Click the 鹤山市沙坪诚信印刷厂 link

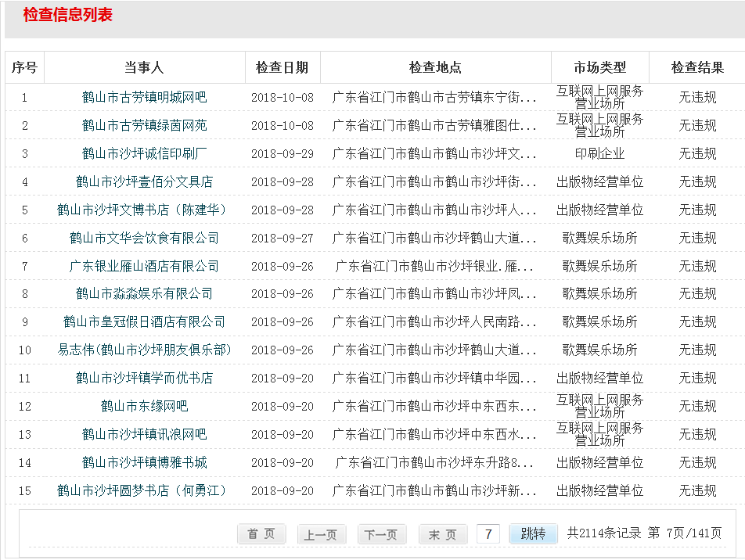[x=144, y=154]
